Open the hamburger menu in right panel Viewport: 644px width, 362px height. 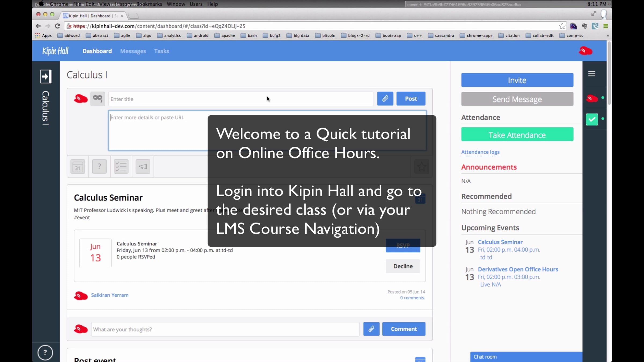pos(592,74)
